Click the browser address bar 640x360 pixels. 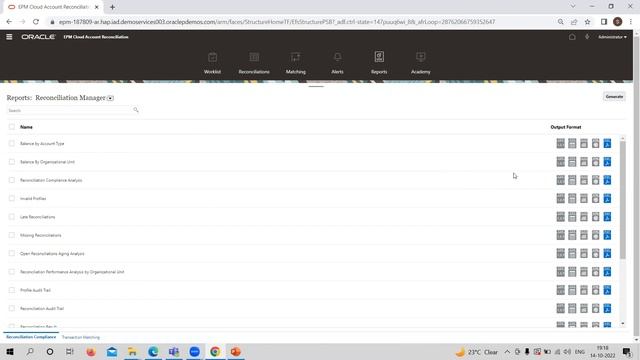(302, 22)
